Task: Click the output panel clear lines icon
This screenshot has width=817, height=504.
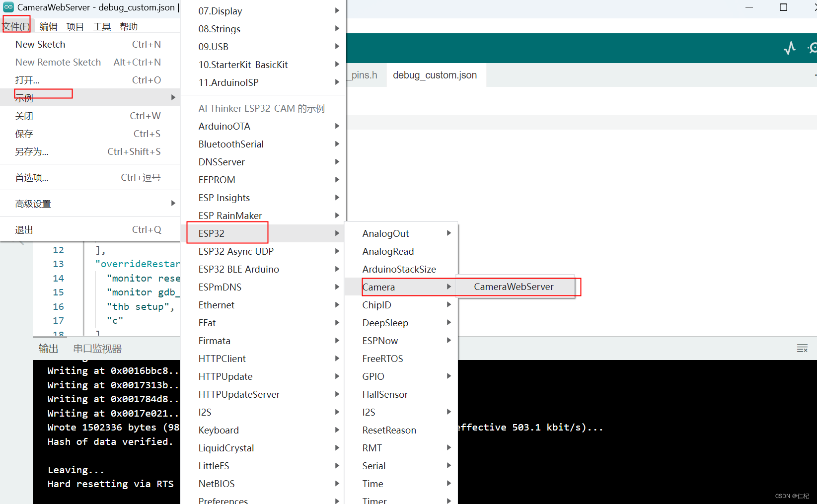Action: click(x=802, y=348)
